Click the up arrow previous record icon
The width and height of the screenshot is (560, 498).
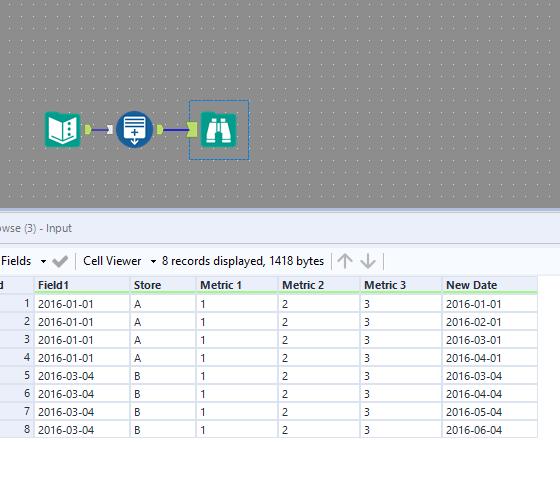pyautogui.click(x=345, y=261)
